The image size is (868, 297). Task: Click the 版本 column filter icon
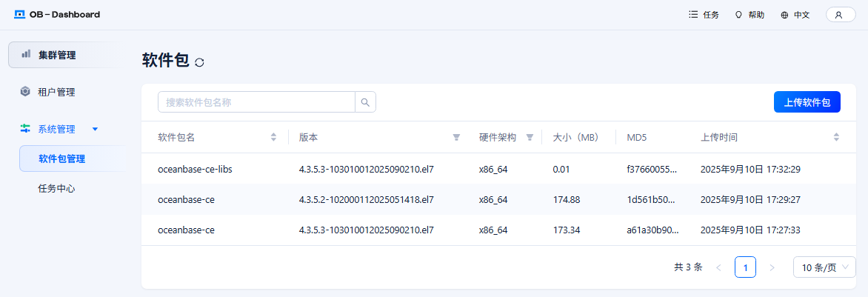click(456, 138)
